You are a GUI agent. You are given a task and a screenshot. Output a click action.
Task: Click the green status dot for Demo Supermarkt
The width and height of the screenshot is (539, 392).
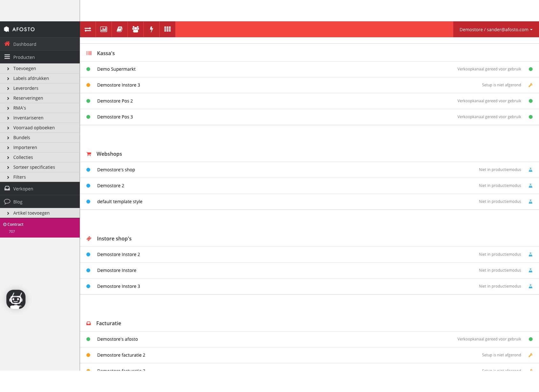click(88, 69)
